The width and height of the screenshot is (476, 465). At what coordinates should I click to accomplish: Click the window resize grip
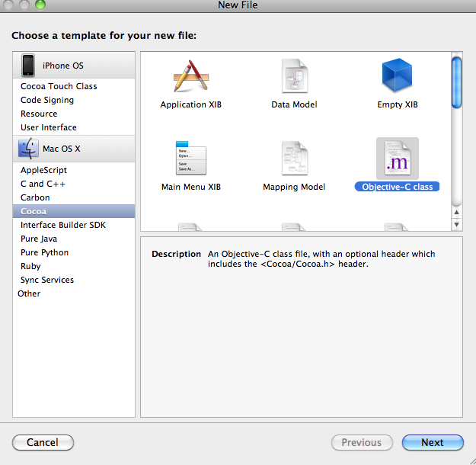[x=471, y=460]
